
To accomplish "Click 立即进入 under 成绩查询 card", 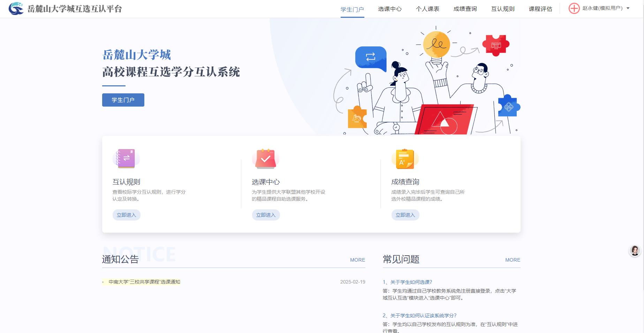I will [x=405, y=215].
